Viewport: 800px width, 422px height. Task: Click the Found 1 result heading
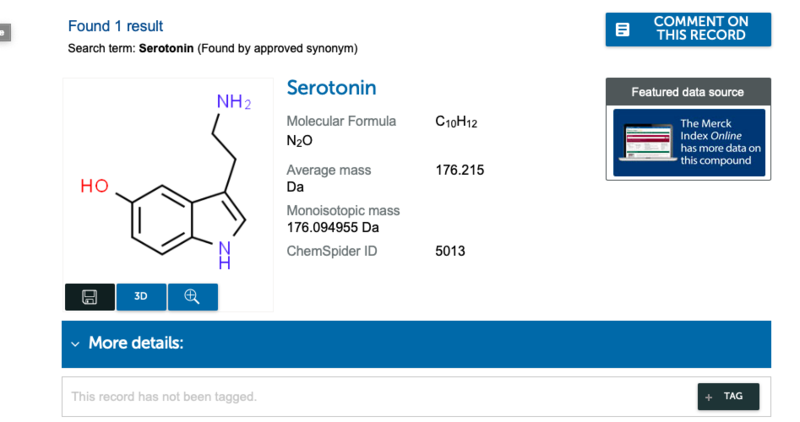coord(115,26)
